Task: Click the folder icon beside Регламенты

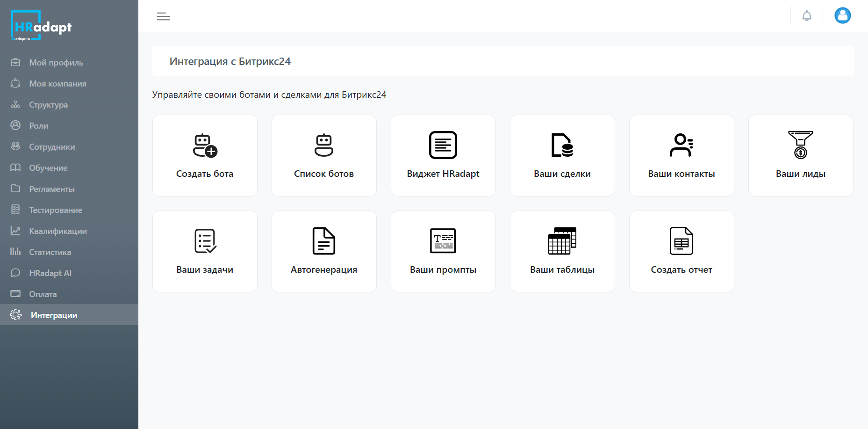Action: (x=15, y=189)
